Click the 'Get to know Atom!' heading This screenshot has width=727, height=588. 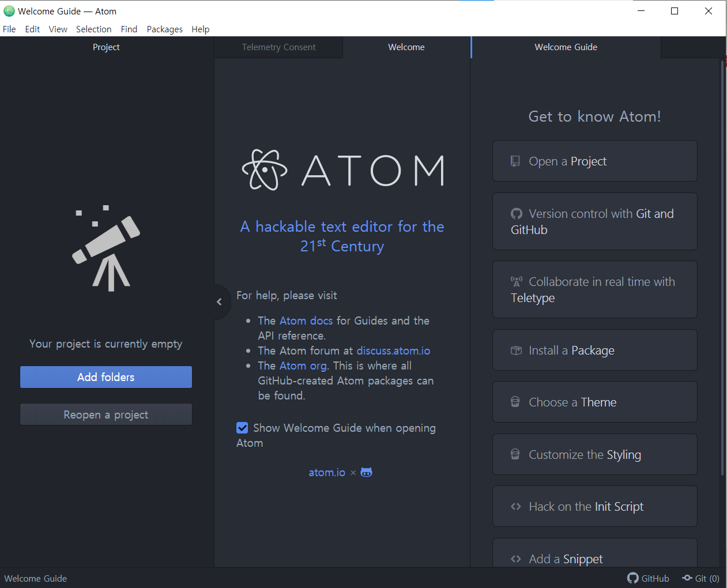tap(594, 116)
